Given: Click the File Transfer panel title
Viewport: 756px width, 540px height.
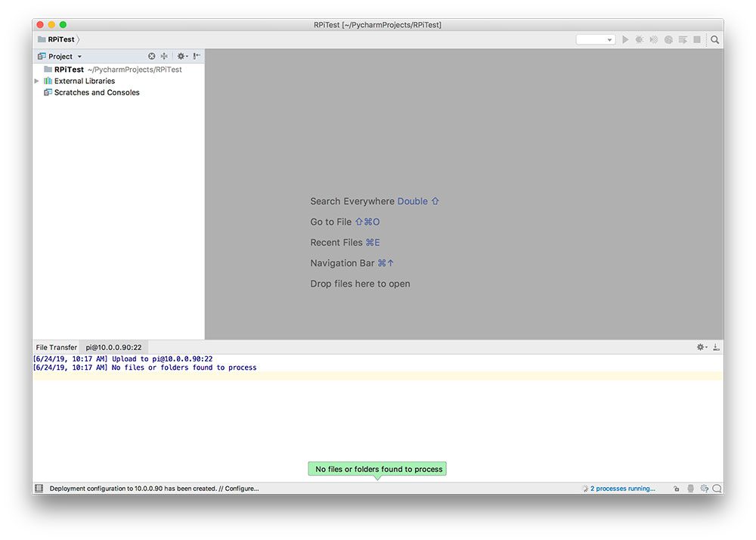Looking at the screenshot, I should 56,347.
